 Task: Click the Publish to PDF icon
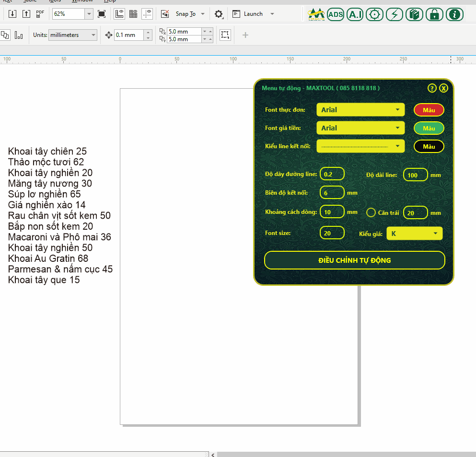(x=41, y=14)
